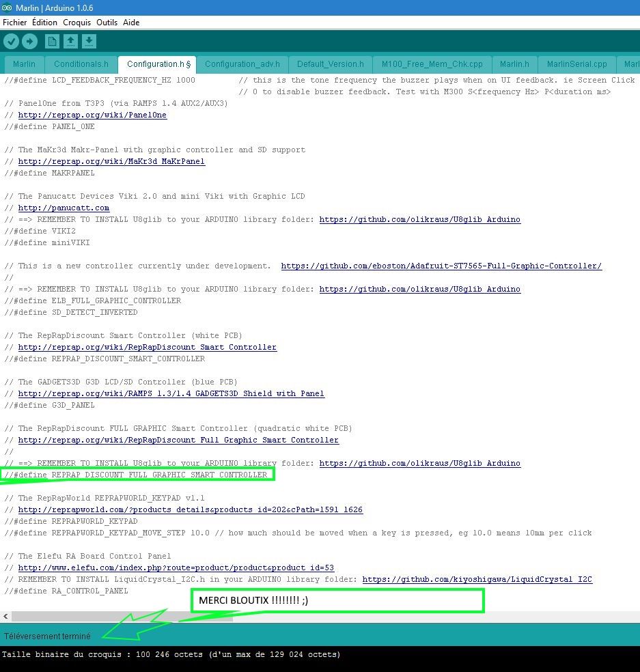
Task: Click line //#define PANEL_ONE
Action: (x=49, y=126)
